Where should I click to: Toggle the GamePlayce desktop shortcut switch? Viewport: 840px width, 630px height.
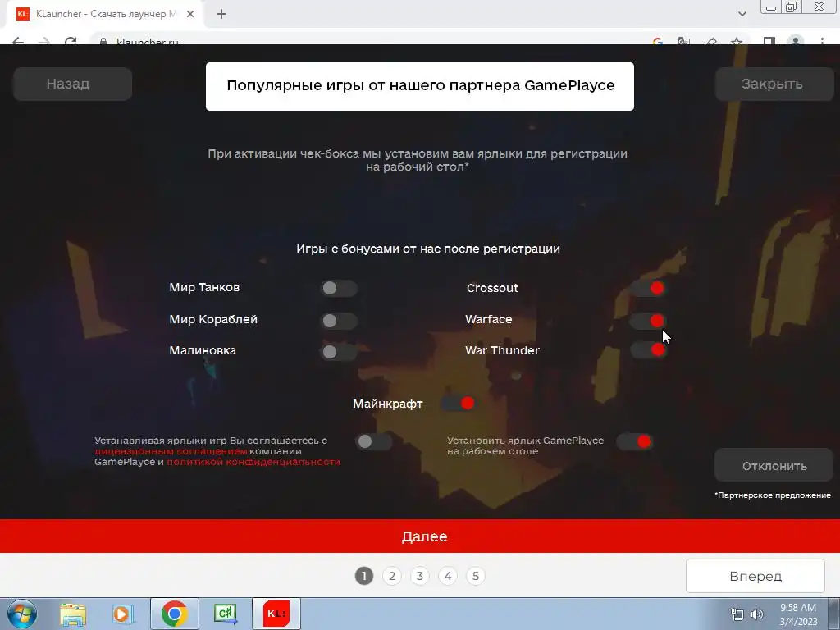coord(634,441)
